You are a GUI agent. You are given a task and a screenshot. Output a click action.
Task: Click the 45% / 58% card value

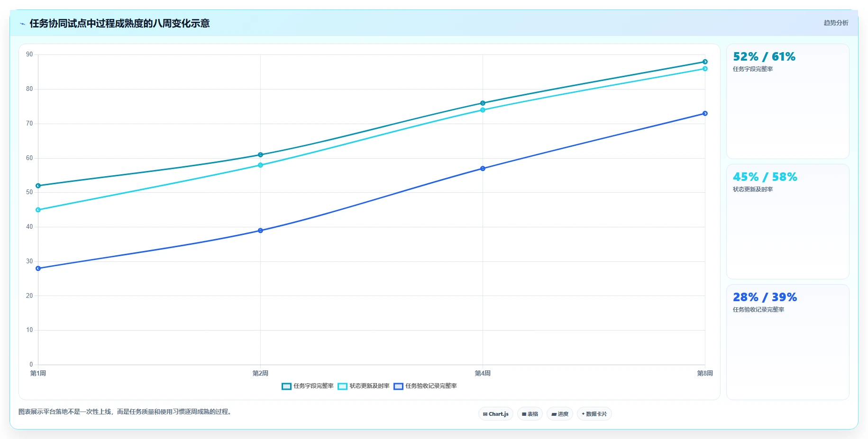click(x=765, y=177)
